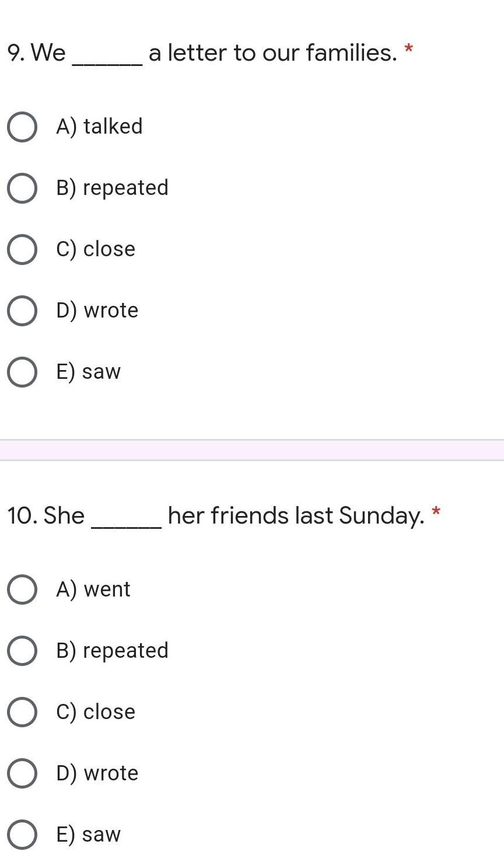Click the red required asterisk on question 9
Screen dimensions: 504x865
(409, 49)
